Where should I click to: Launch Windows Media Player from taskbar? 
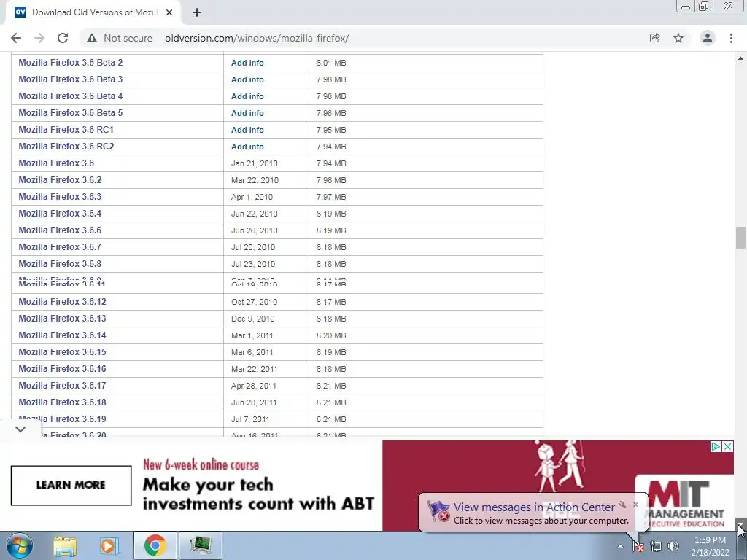108,545
